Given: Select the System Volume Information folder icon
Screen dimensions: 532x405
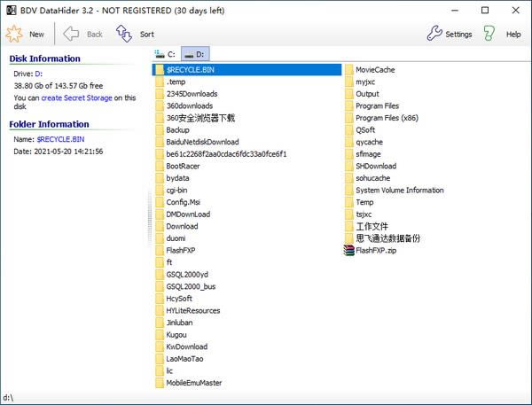Looking at the screenshot, I should tap(349, 191).
